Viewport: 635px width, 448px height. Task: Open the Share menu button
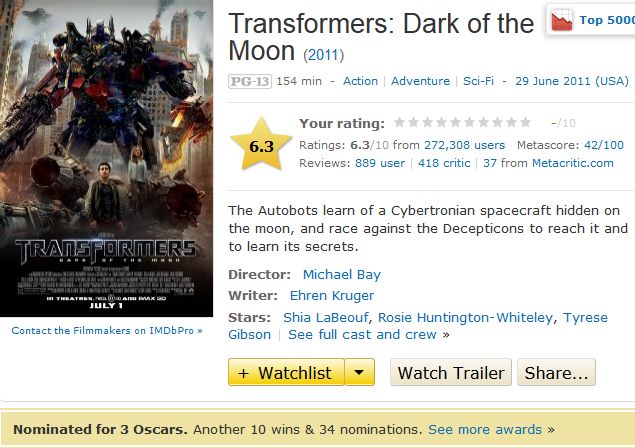point(556,373)
